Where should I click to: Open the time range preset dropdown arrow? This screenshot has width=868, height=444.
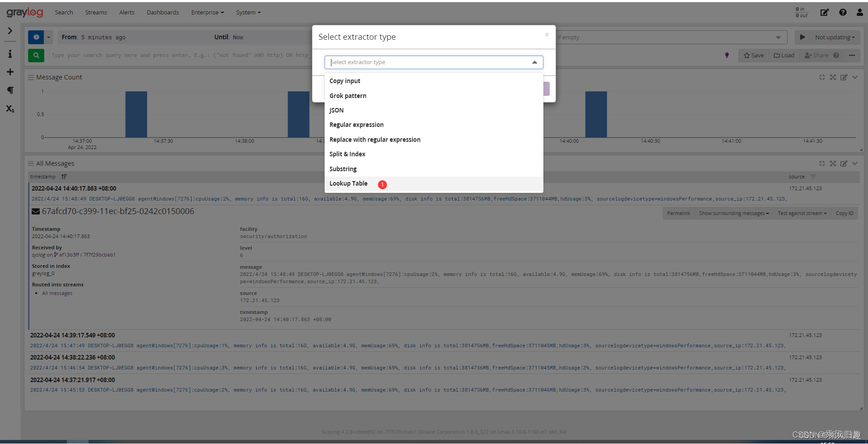[x=48, y=37]
